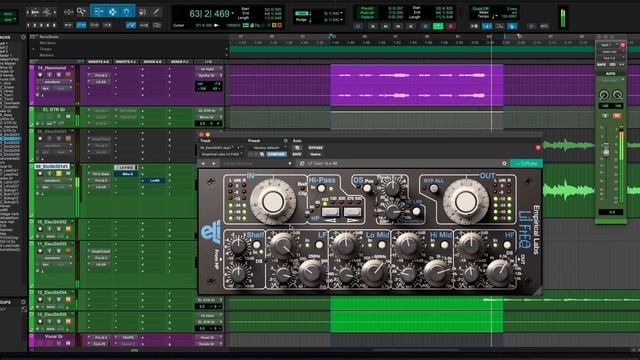Screen dimensions: 640x360
Task: Click the channel strip volume fader
Action: [x=606, y=149]
